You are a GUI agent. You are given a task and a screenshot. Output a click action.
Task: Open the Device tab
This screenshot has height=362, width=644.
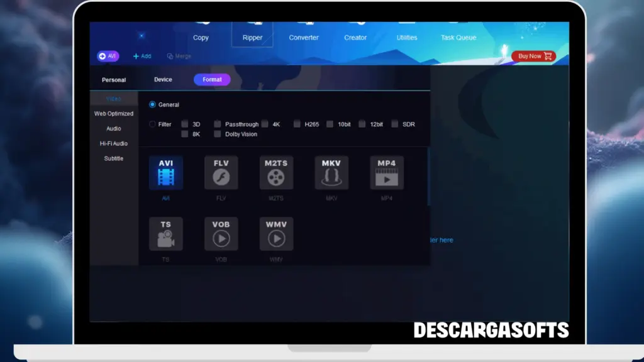[162, 80]
